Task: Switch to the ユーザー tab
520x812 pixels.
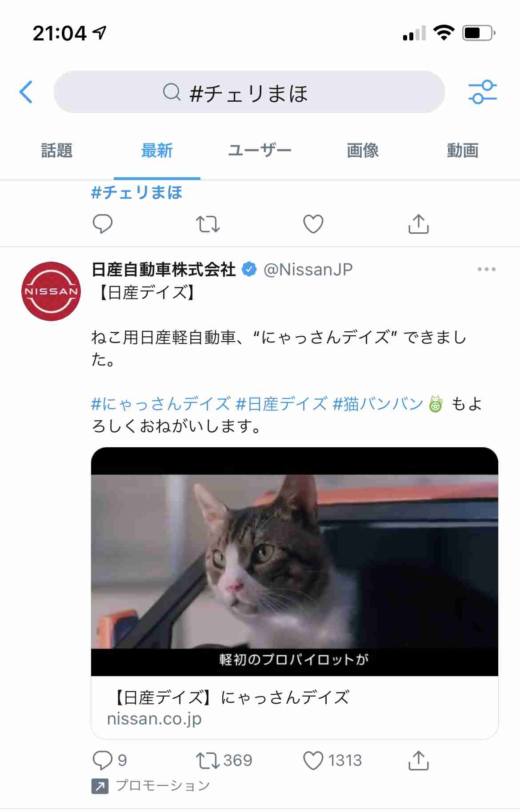Action: (260, 151)
